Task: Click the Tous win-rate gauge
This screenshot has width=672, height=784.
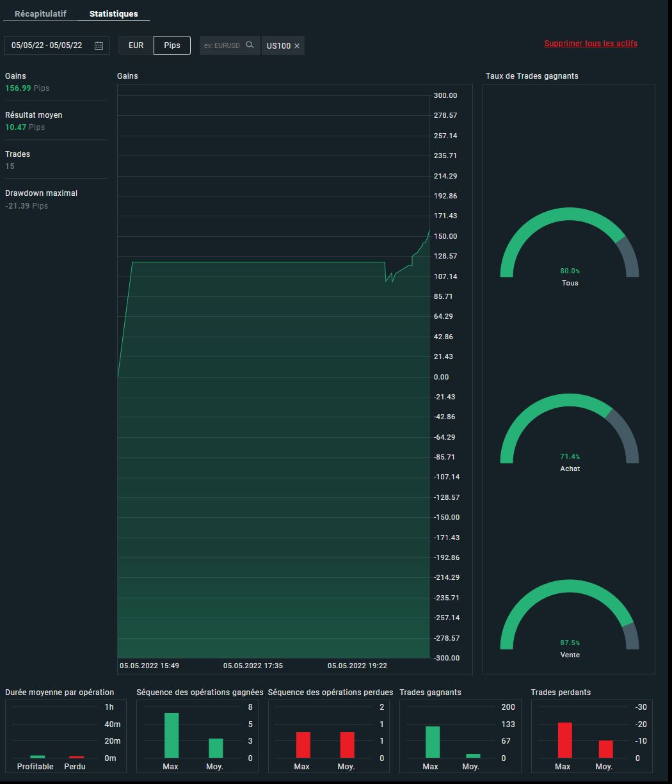Action: pos(570,243)
